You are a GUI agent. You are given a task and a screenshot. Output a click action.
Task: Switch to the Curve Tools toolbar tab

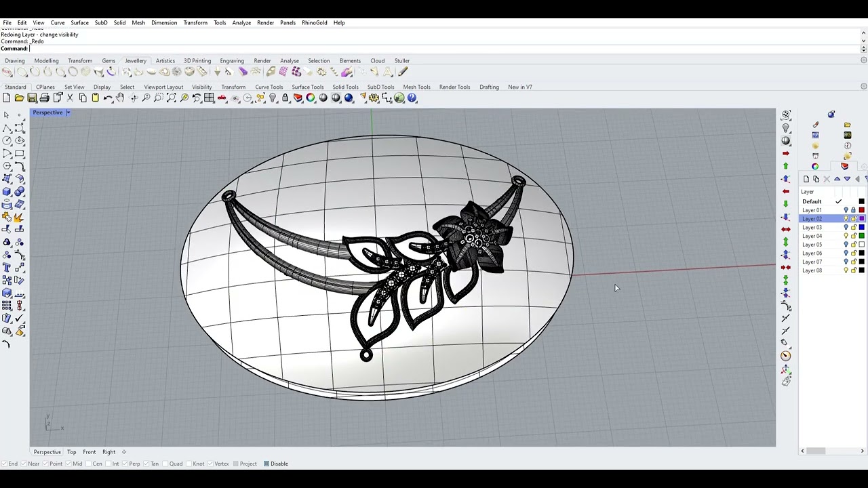(269, 87)
